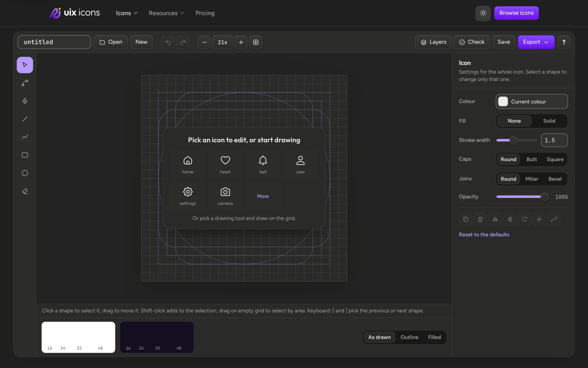Duplicate the shape with the copy icon
Viewport: 588px width, 368px height.
466,219
